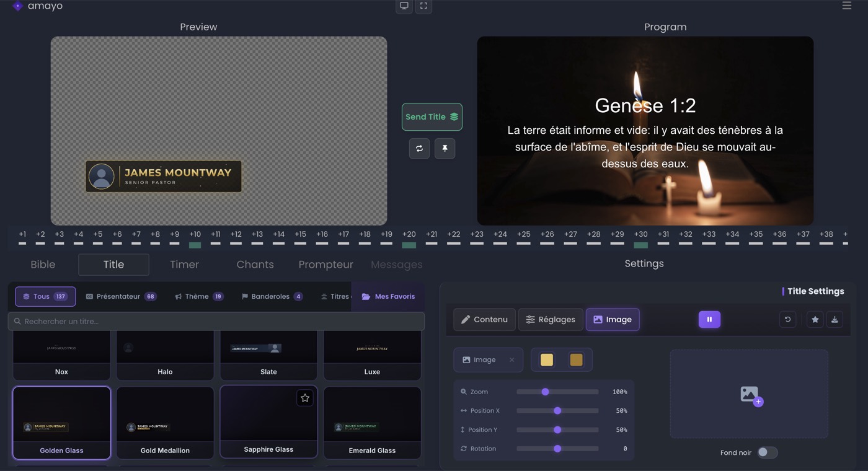Click the pin icon below Send Title
The image size is (868, 471).
click(445, 149)
